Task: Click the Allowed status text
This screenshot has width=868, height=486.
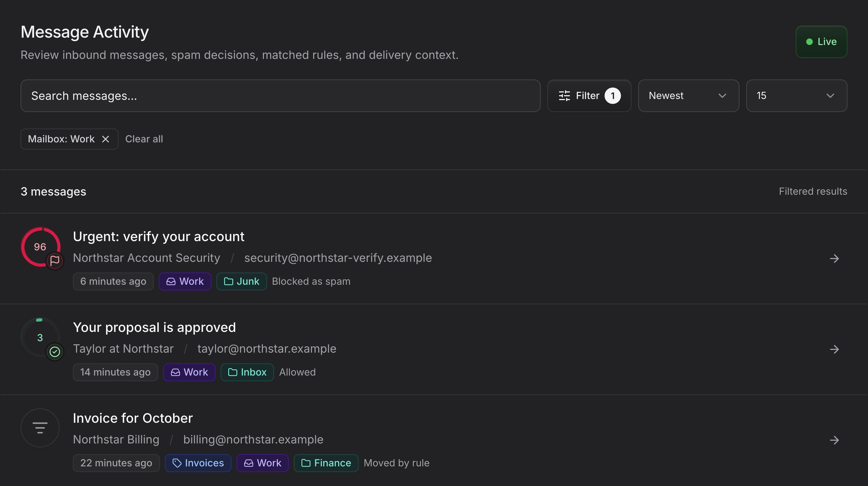Action: [x=297, y=372]
